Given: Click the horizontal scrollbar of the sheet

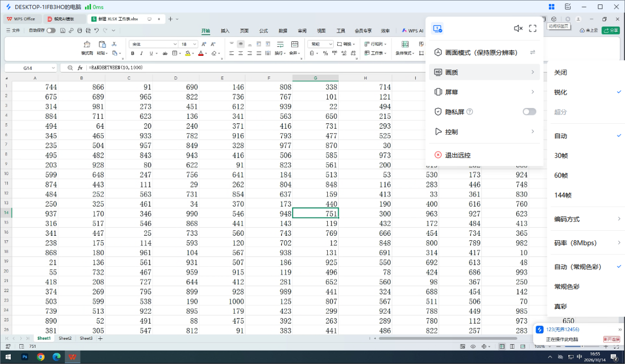Looking at the screenshot, I should click(448, 338).
